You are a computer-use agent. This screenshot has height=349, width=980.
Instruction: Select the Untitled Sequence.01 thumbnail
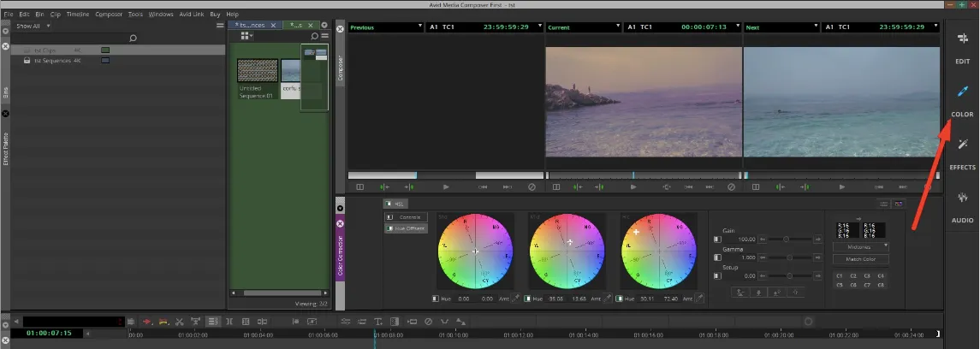point(258,70)
